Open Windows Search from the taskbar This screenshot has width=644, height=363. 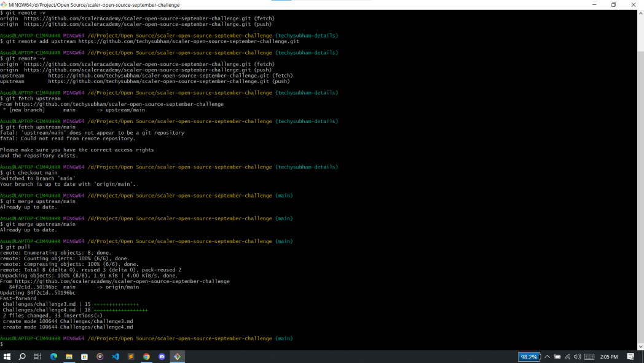coord(22,356)
